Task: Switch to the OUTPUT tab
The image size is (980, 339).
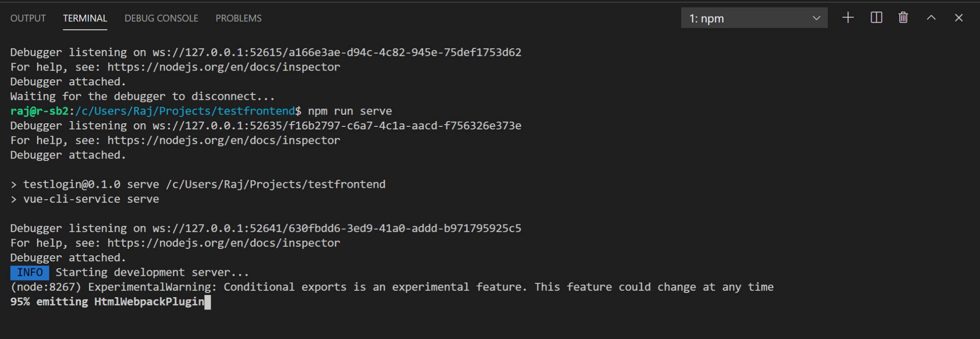Action: (28, 18)
